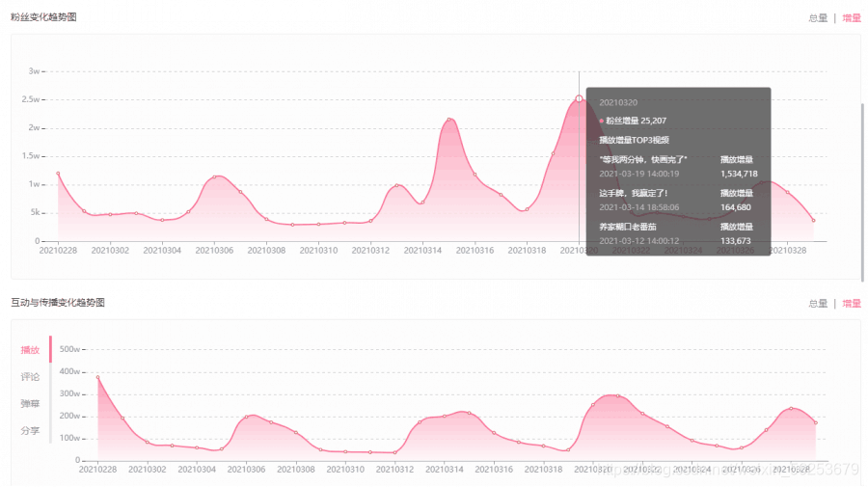Click the page's vertical scrollbar
This screenshot has height=487, width=868.
(862, 191)
